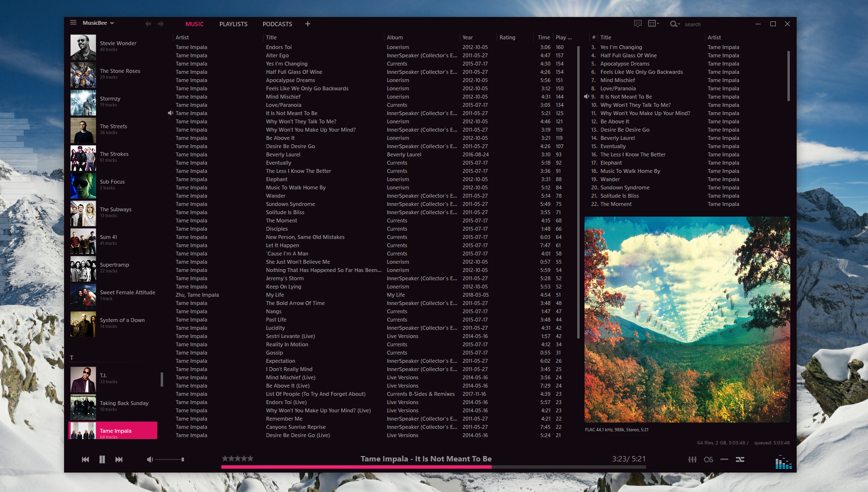Select the Stormzy artist thumbnail
868x492 pixels.
[x=83, y=102]
